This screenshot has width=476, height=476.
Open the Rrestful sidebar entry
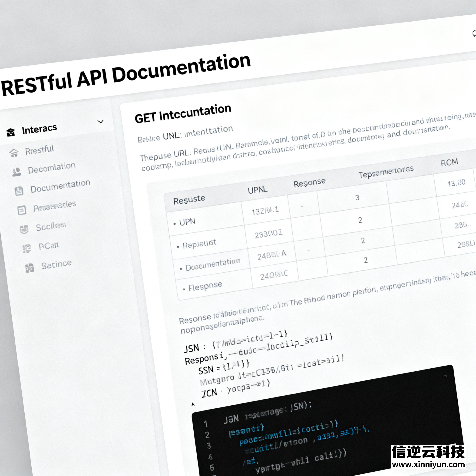point(40,150)
